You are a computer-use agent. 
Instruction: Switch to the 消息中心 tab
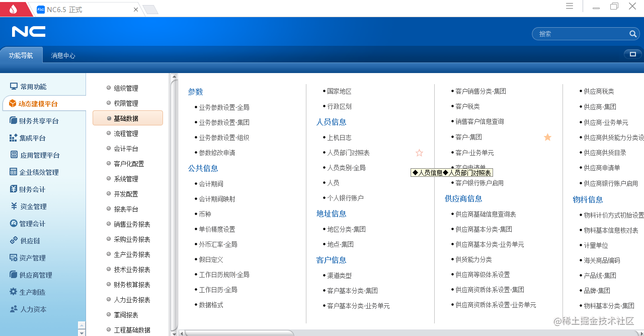[x=63, y=55]
